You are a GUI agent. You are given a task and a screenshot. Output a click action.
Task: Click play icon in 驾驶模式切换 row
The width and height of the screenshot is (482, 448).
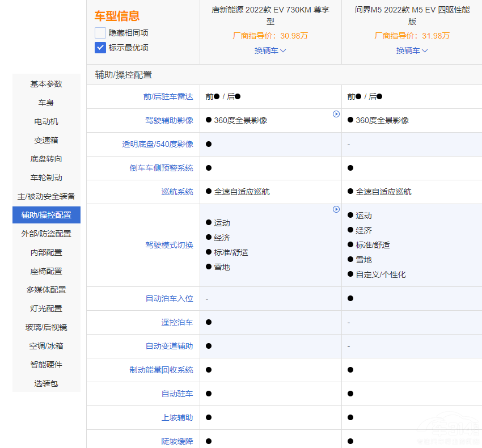336,209
